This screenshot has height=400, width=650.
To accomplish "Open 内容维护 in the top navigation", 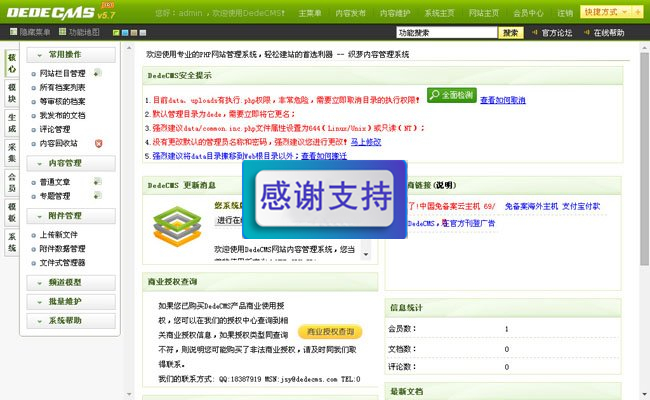I will [x=395, y=13].
